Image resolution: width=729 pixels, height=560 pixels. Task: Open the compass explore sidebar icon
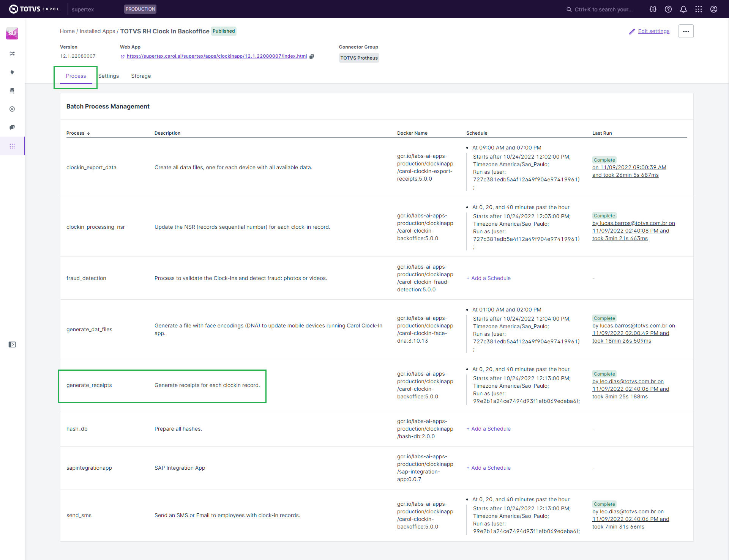tap(12, 109)
